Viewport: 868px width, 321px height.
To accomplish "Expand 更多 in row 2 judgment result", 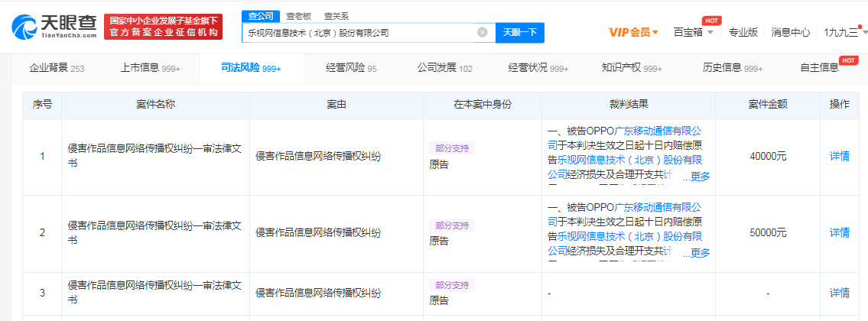I will 700,253.
